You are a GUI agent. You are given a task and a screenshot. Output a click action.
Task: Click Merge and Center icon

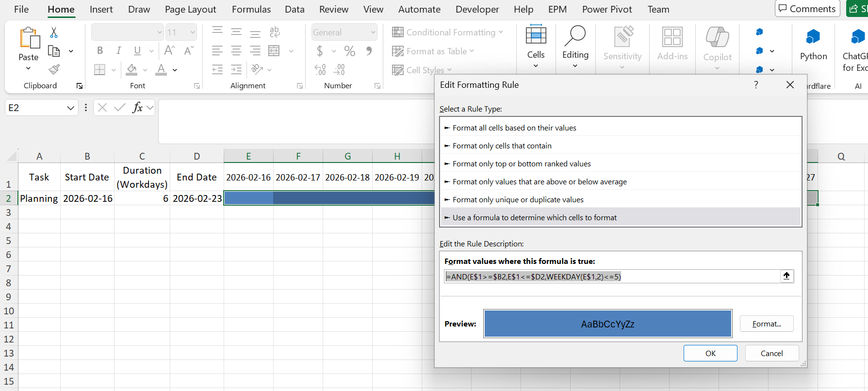[x=274, y=50]
